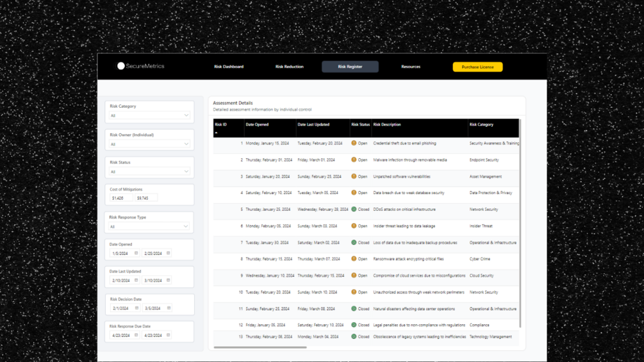Open the Resources tab
Image resolution: width=644 pixels, height=362 pixels.
point(411,67)
